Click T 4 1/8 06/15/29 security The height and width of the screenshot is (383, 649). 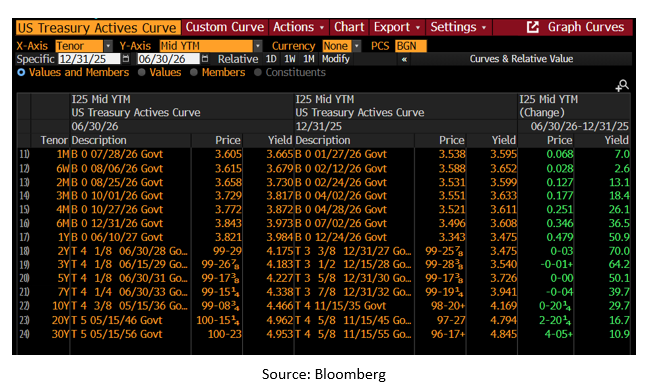pyautogui.click(x=130, y=265)
